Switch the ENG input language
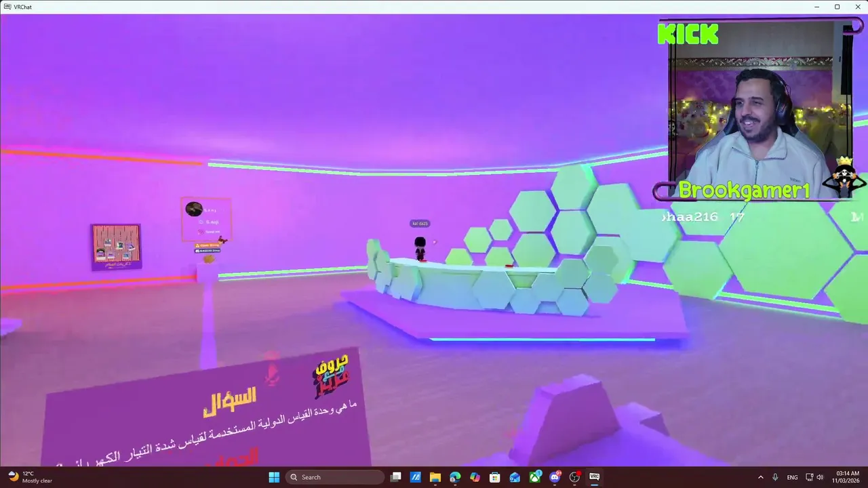The height and width of the screenshot is (488, 868). (x=792, y=477)
